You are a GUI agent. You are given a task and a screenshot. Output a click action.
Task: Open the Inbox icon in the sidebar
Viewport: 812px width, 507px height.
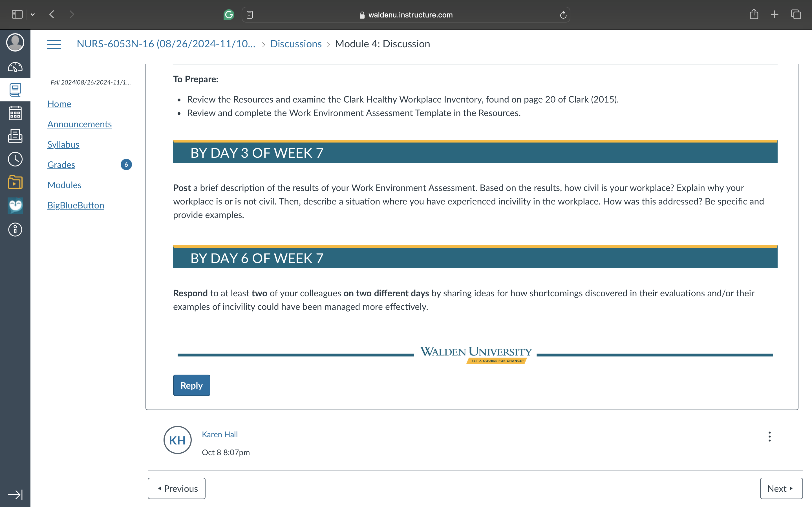pos(15,136)
